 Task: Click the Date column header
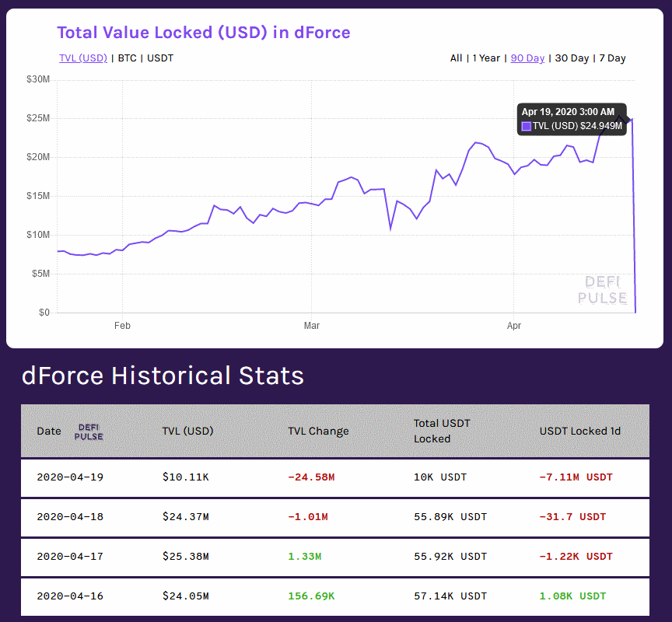click(x=49, y=431)
